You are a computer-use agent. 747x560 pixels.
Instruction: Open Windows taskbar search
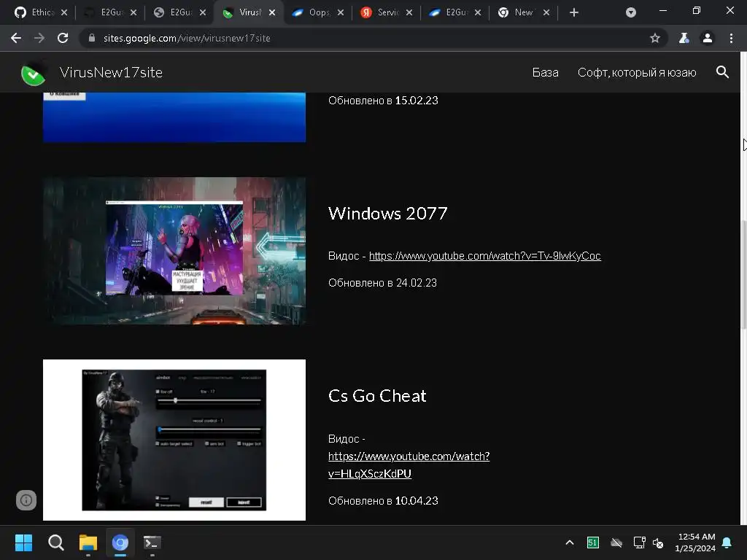(55, 542)
